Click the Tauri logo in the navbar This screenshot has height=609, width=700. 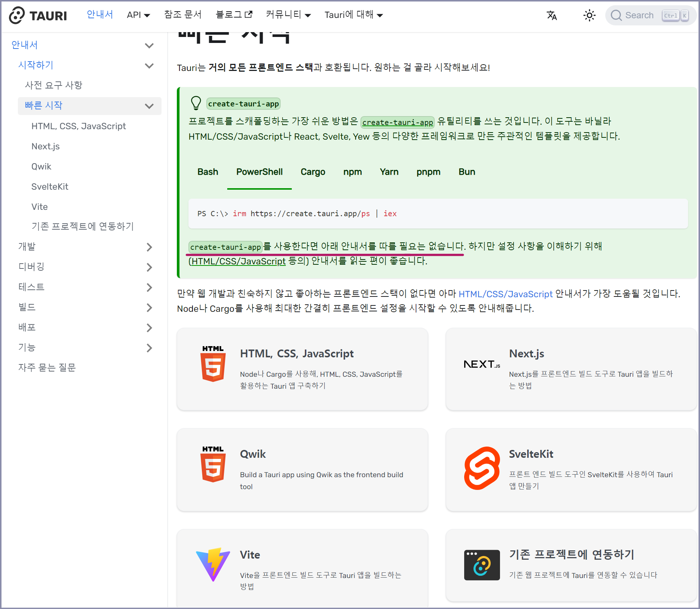point(38,15)
